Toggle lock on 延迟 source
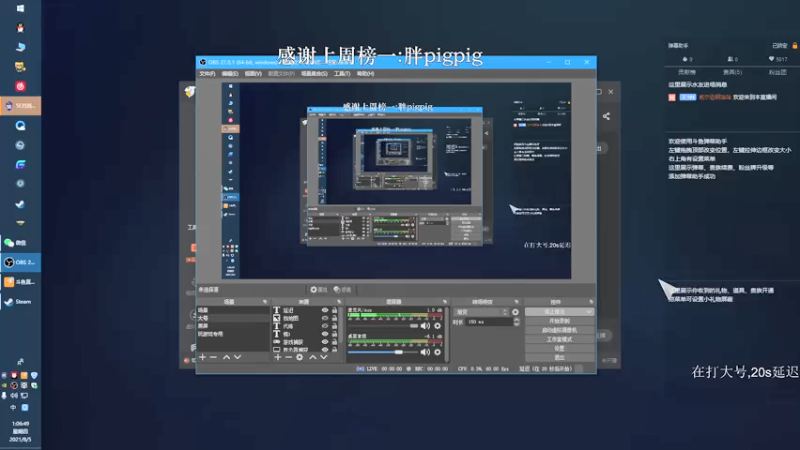 click(x=335, y=310)
